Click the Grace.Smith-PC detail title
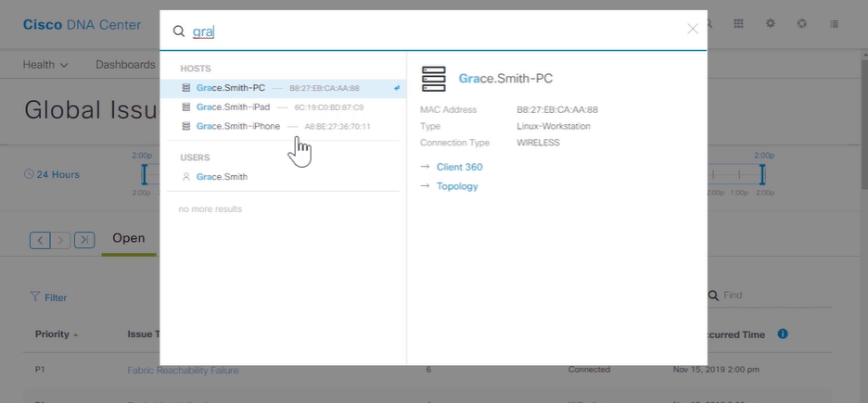Image resolution: width=868 pixels, height=403 pixels. click(505, 79)
